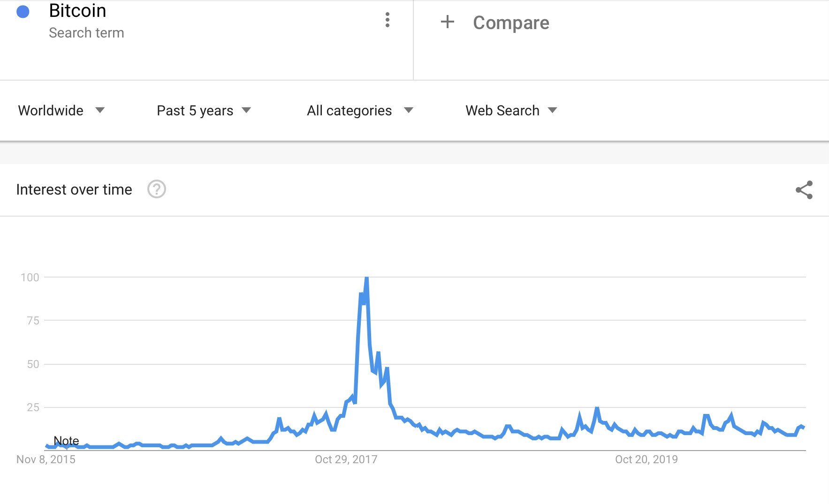This screenshot has width=829, height=504.
Task: Click the Nov 8, 2015 axis label
Action: point(46,459)
